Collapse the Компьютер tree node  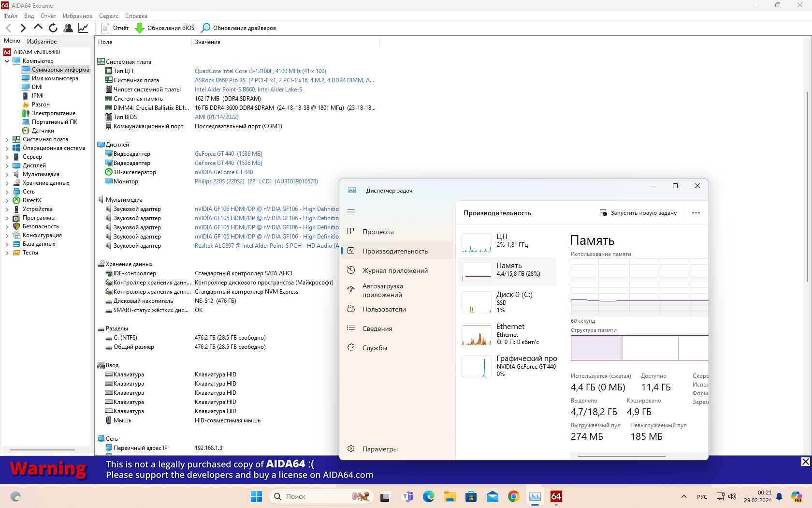(x=7, y=61)
